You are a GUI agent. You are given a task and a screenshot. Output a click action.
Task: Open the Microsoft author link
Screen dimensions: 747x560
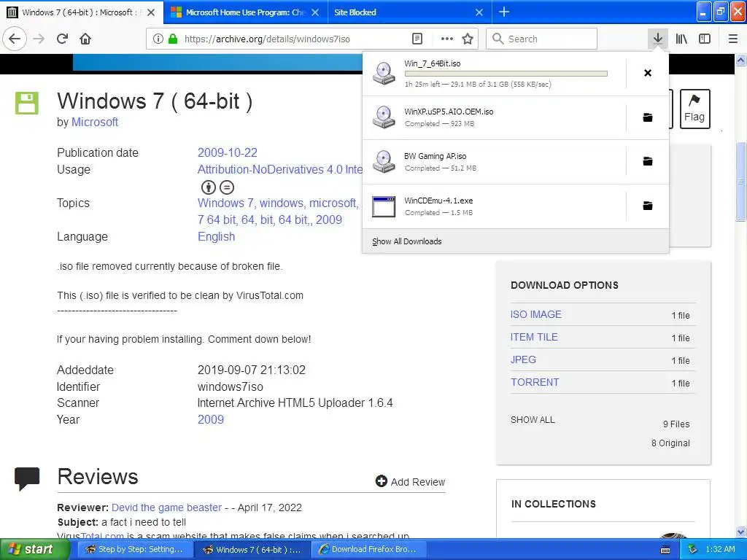point(95,122)
